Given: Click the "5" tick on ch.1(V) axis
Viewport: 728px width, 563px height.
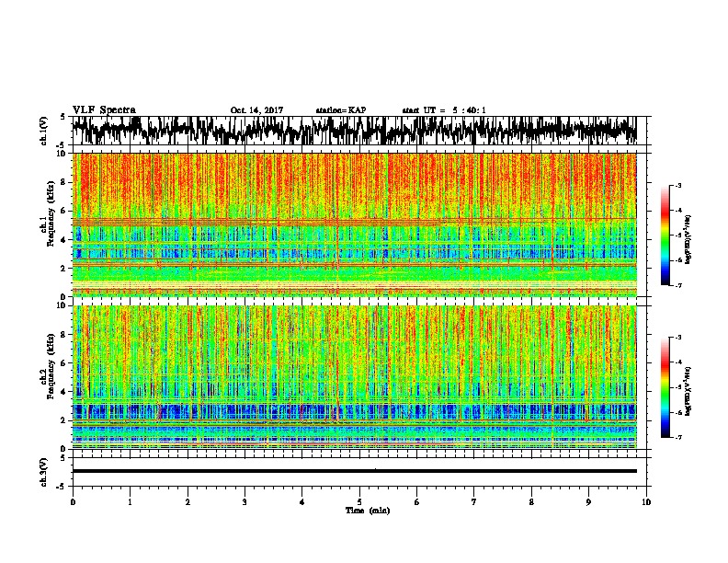Looking at the screenshot, I should click(x=63, y=117).
